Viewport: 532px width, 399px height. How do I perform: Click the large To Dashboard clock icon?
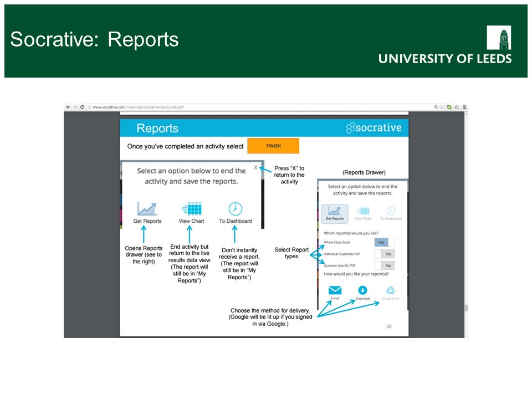[235, 209]
